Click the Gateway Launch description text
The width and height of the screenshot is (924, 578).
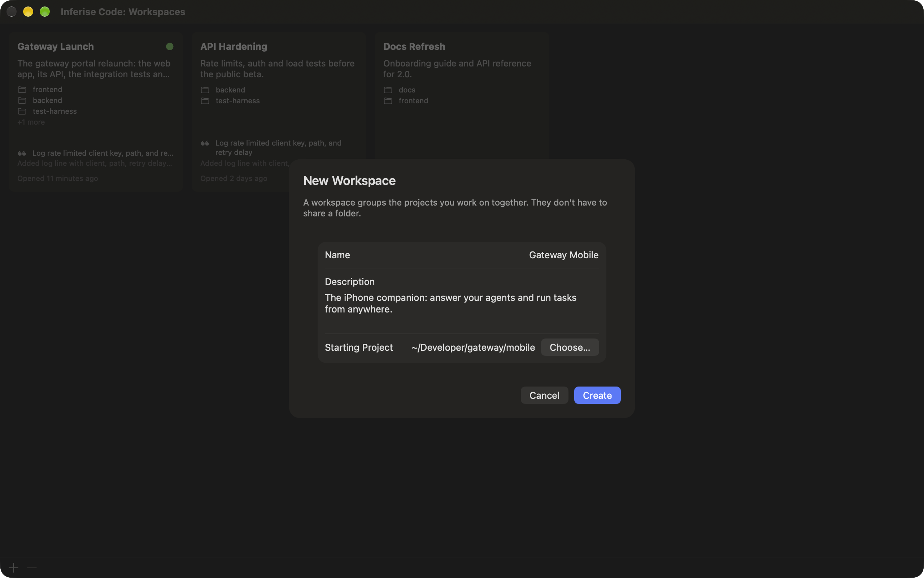[x=94, y=69]
